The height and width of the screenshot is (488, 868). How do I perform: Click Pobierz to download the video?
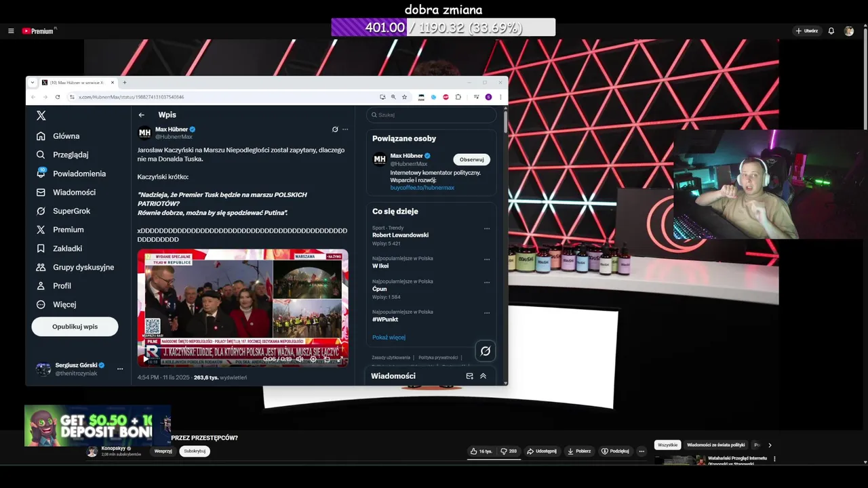click(x=579, y=451)
